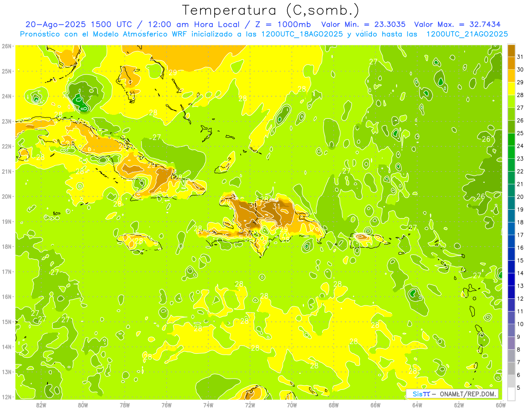
Task: Click the 70W longitude axis label
Action: pyautogui.click(x=292, y=405)
